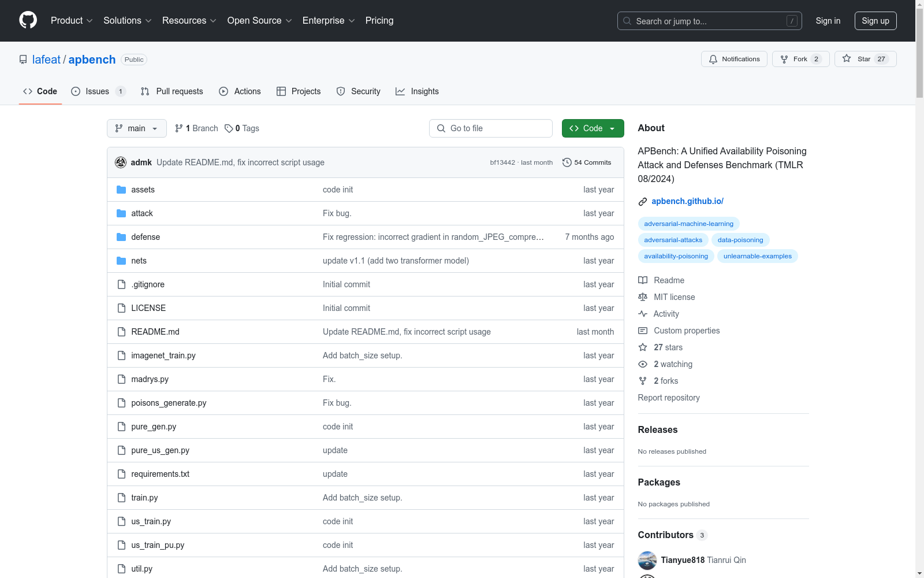Viewport: 924px width, 578px height.
Task: Star the apbench repository
Action: click(865, 59)
